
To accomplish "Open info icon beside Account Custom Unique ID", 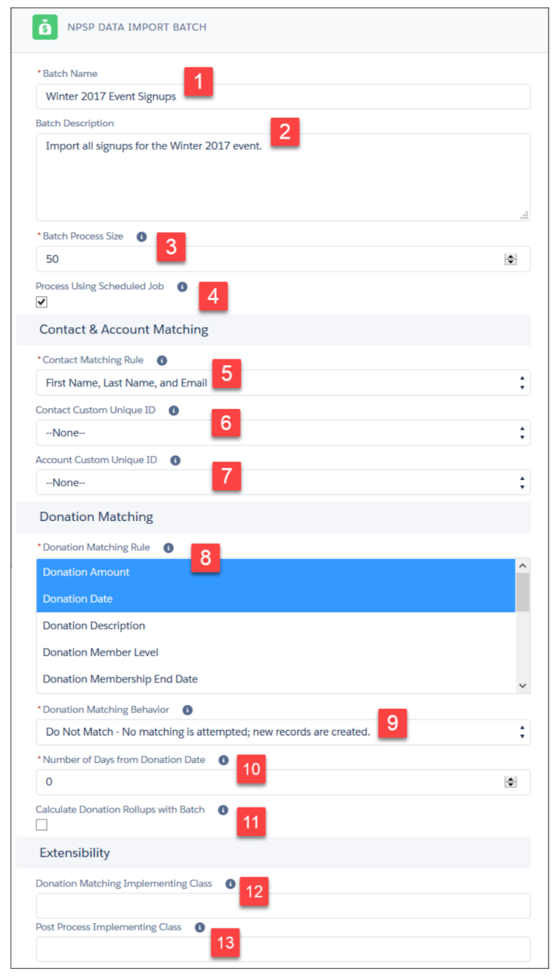I will pos(175,461).
